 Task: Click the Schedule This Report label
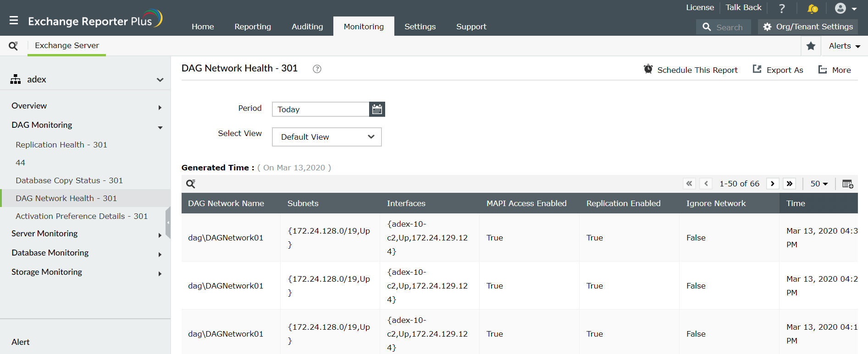pyautogui.click(x=697, y=70)
